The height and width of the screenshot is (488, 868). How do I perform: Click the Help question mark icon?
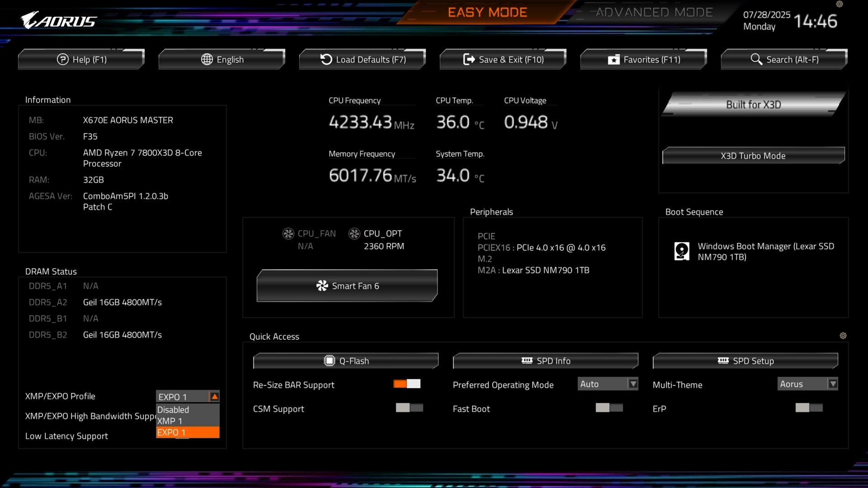[62, 59]
